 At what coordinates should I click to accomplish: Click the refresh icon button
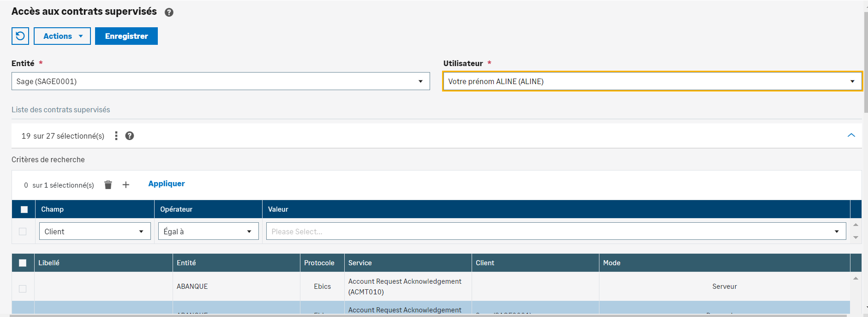[x=20, y=36]
